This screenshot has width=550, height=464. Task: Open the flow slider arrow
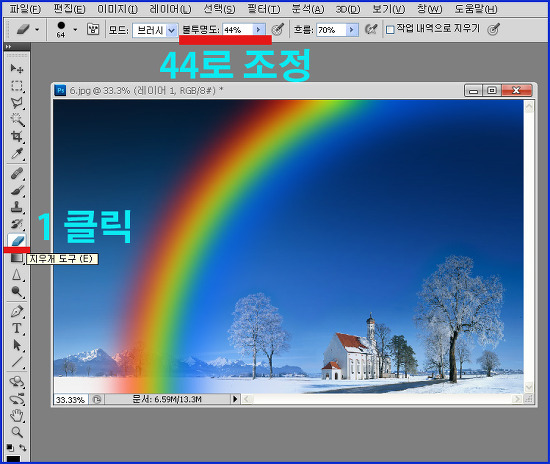352,30
